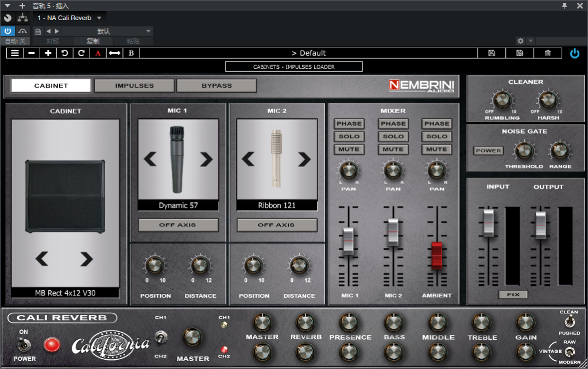This screenshot has width=588, height=369.
Task: Click the dial icon beside routing button
Action: point(7,18)
